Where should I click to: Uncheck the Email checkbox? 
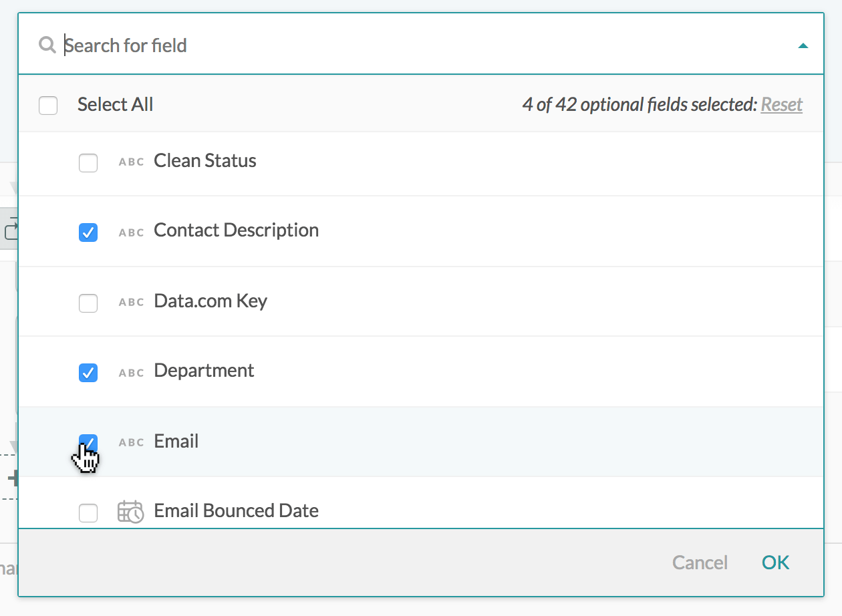click(x=88, y=442)
